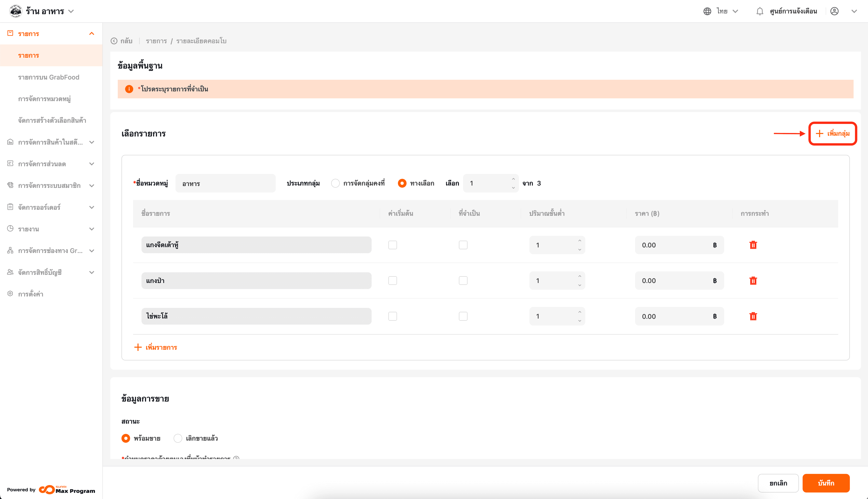Go to การจัดการหมวดหมู่ menu item
Image resolution: width=868 pixels, height=499 pixels.
tap(44, 99)
